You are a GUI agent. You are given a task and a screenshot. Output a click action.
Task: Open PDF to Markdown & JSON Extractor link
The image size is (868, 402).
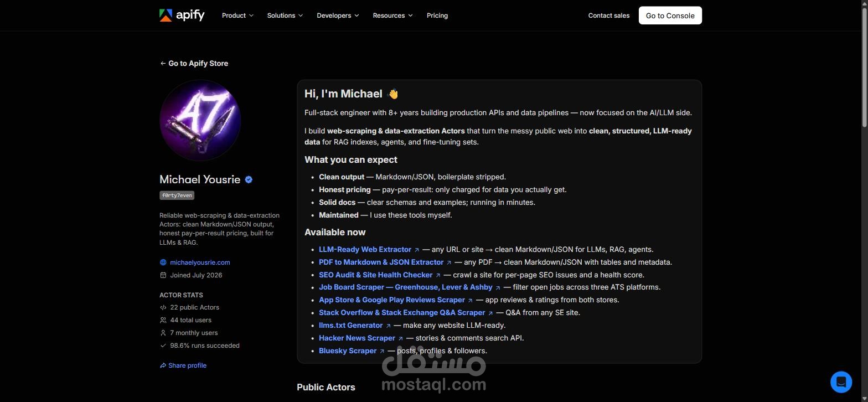(385, 262)
